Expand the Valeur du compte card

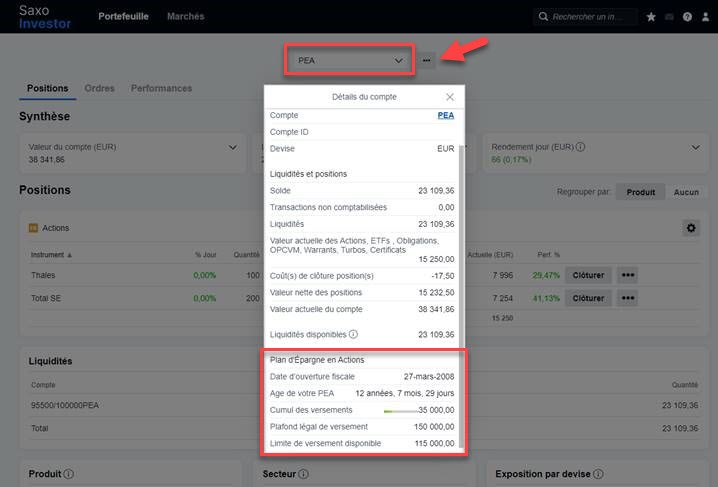pos(233,147)
